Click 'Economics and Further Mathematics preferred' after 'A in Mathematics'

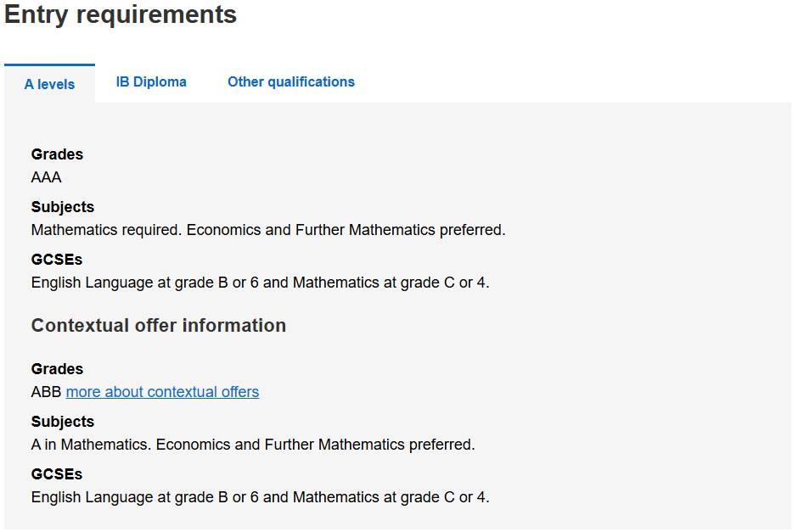tap(315, 445)
